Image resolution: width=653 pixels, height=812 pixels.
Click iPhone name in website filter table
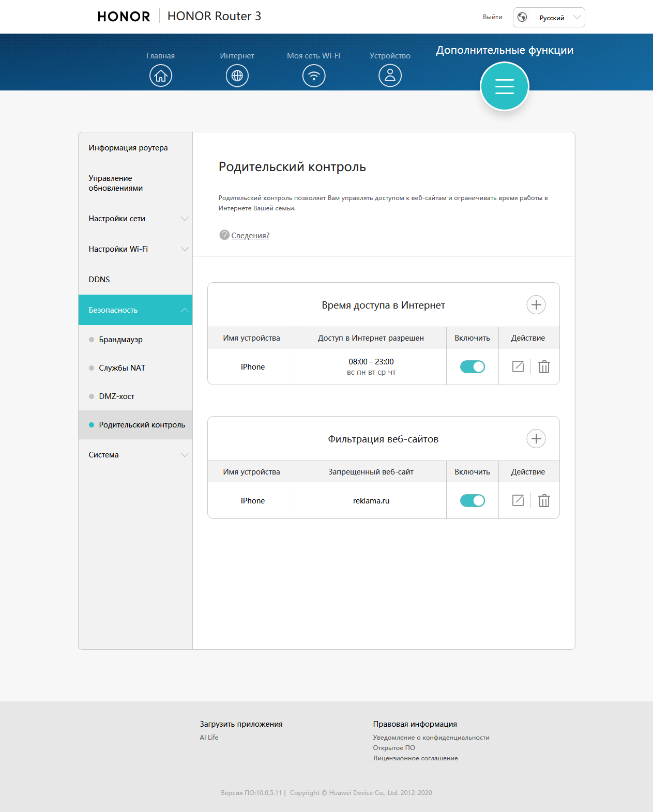(x=253, y=501)
